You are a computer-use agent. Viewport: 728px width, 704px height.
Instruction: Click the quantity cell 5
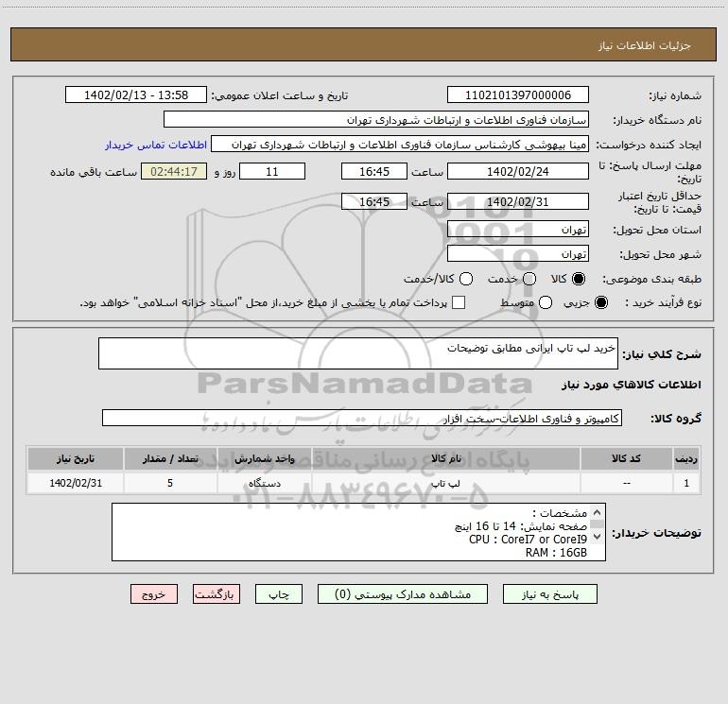click(x=170, y=483)
